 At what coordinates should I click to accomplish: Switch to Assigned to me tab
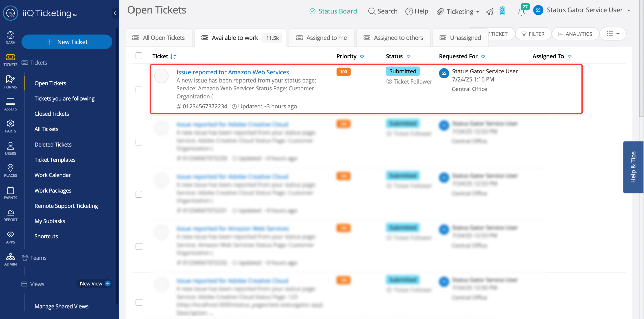click(x=321, y=38)
